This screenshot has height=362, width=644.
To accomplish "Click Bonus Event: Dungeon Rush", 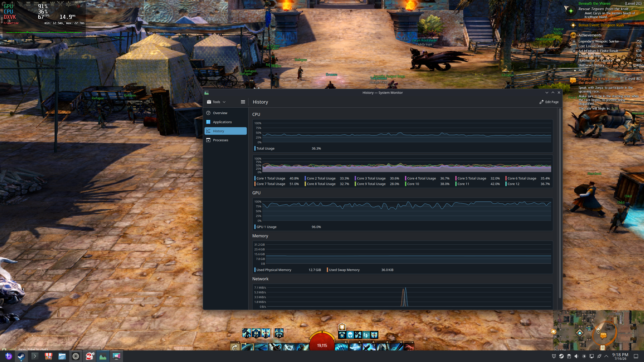I will [x=601, y=25].
